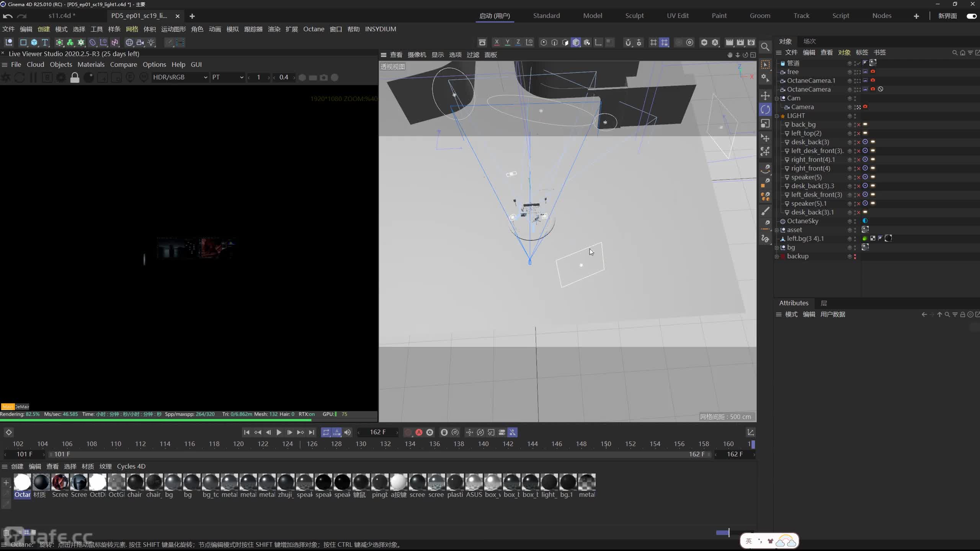Add a new document tab with plus
The height and width of the screenshot is (551, 980).
coord(192,16)
